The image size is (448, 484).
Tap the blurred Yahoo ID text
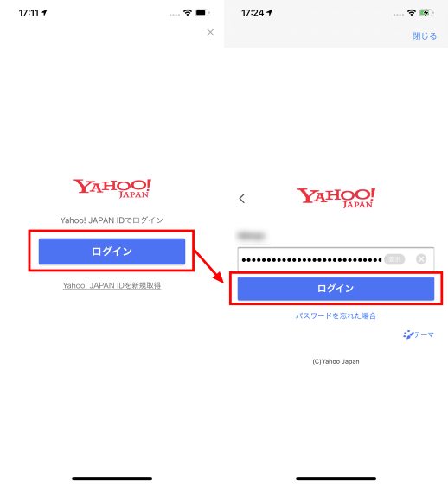(x=251, y=236)
